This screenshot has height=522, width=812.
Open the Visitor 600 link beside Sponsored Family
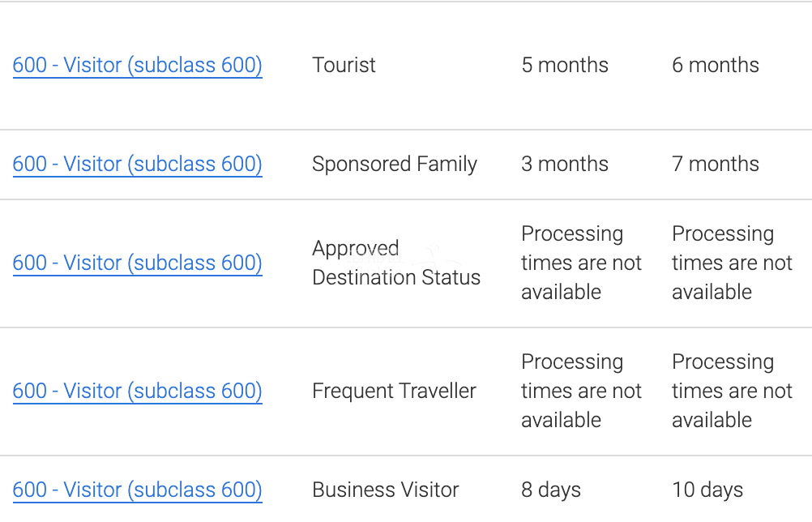coord(137,165)
